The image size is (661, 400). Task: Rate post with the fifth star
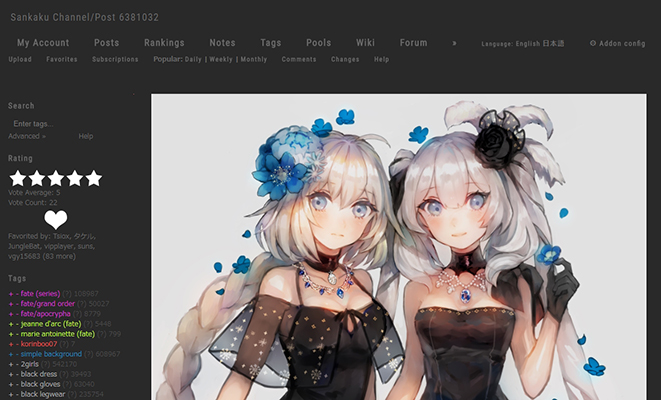[94, 178]
